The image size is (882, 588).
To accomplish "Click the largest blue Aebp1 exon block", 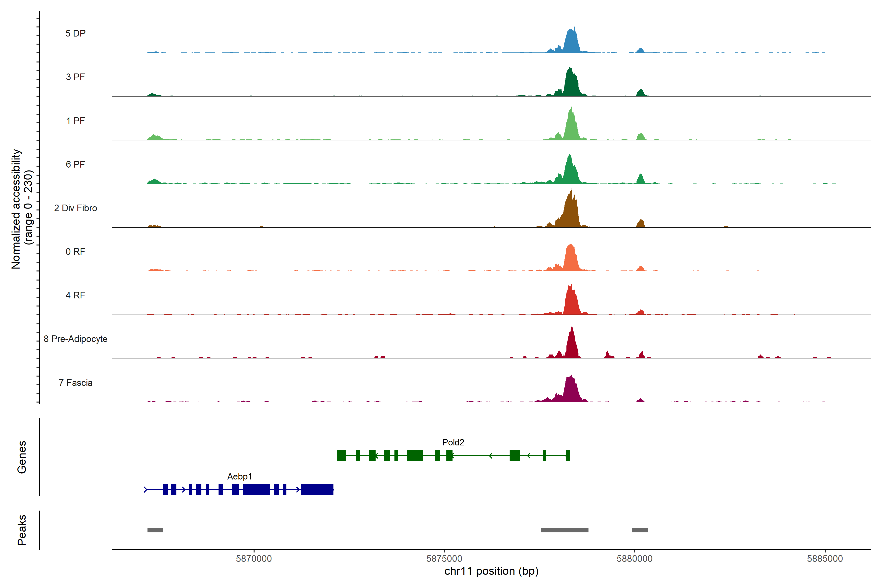I will pos(317,490).
